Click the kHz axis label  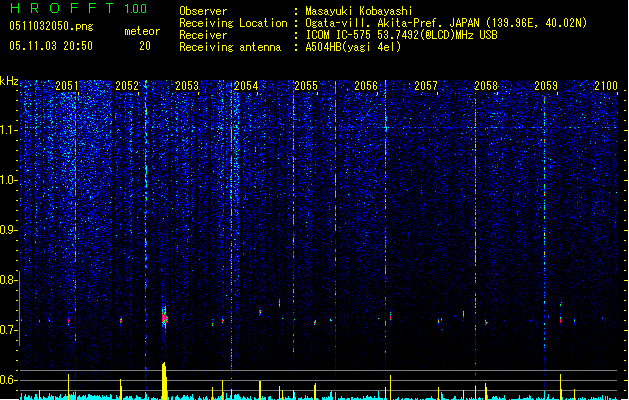pos(9,81)
